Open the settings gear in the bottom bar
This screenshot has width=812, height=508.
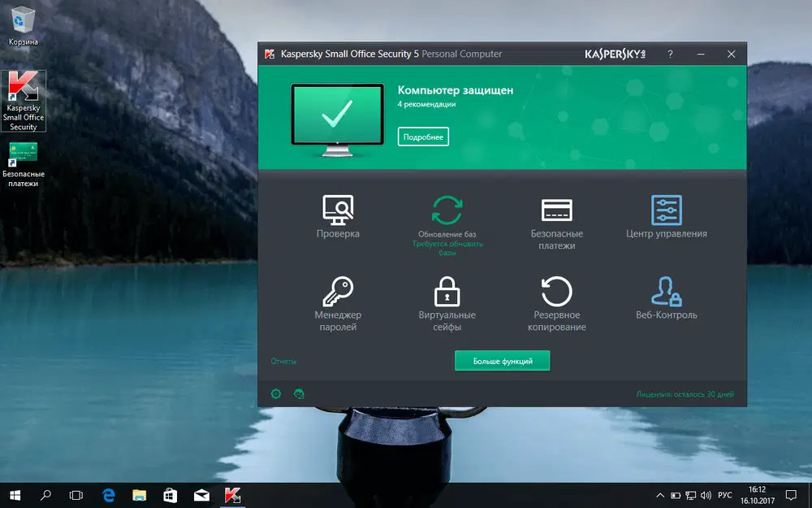click(x=275, y=393)
